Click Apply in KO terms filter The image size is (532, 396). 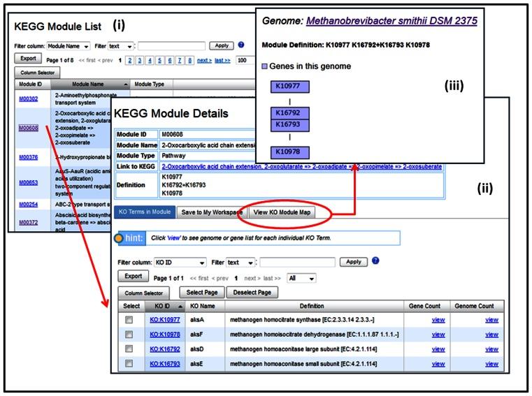tap(354, 262)
